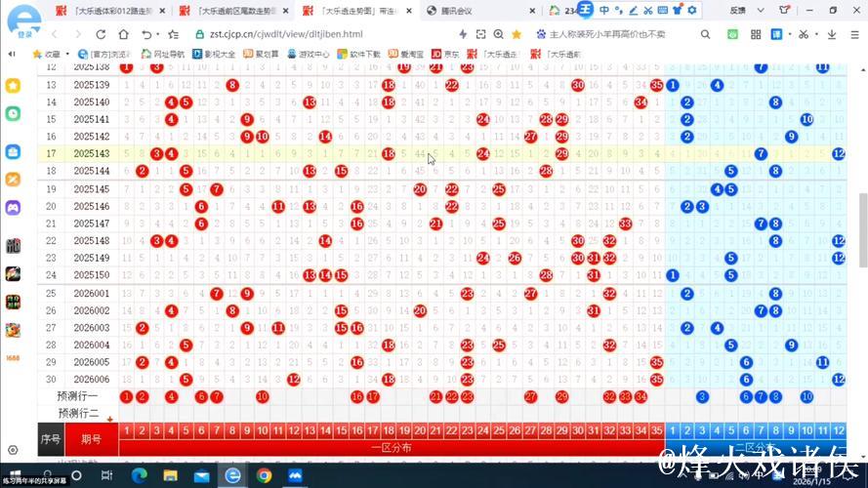This screenshot has width=868, height=488.
Task: Open the purple game controller sidebar icon
Action: coord(14,208)
